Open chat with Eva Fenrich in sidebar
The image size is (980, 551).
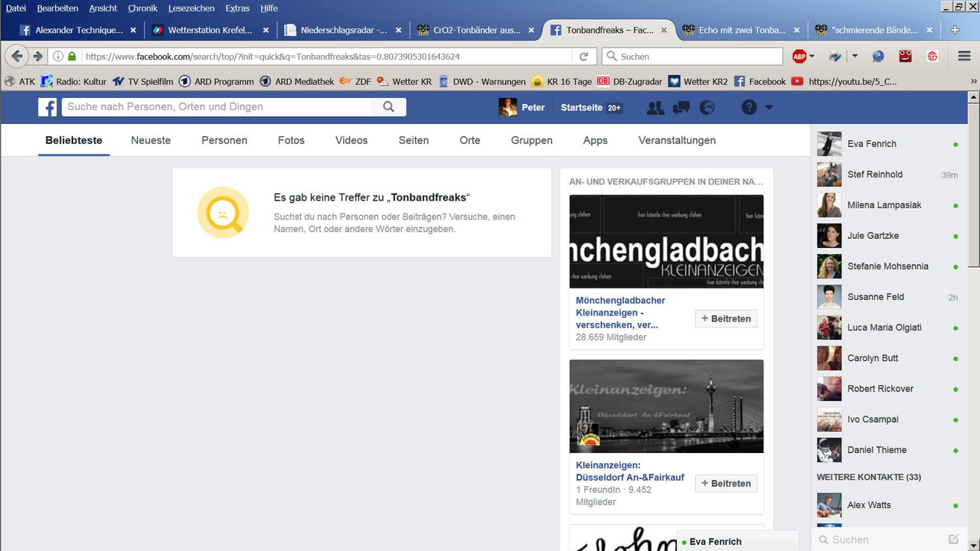coord(888,144)
